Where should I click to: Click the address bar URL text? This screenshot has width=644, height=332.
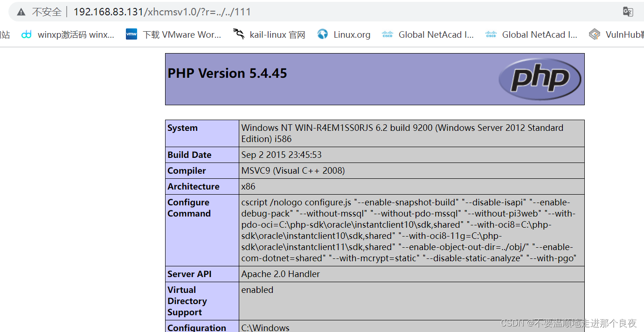tap(162, 12)
